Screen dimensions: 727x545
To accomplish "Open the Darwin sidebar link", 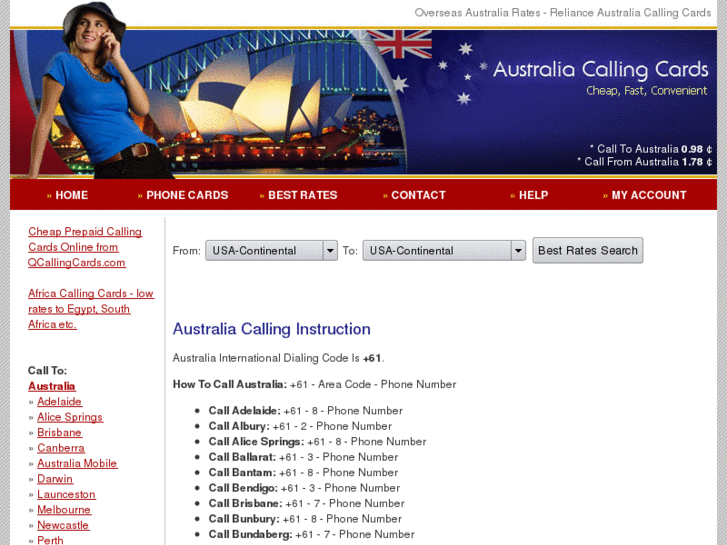I will tap(55, 479).
